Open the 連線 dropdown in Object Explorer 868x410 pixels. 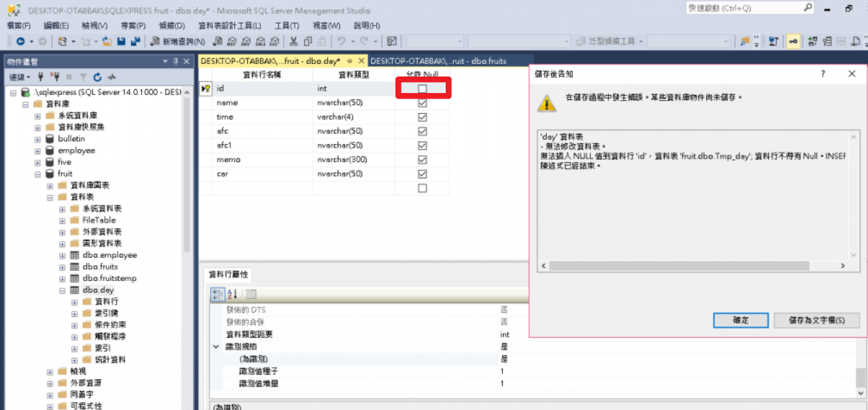click(x=19, y=76)
